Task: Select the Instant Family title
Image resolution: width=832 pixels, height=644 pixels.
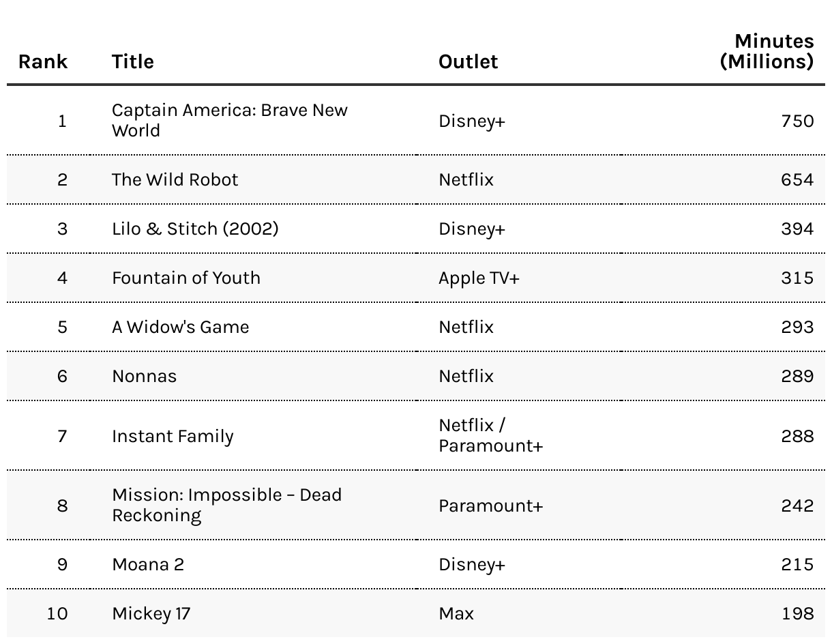Action: pyautogui.click(x=173, y=436)
